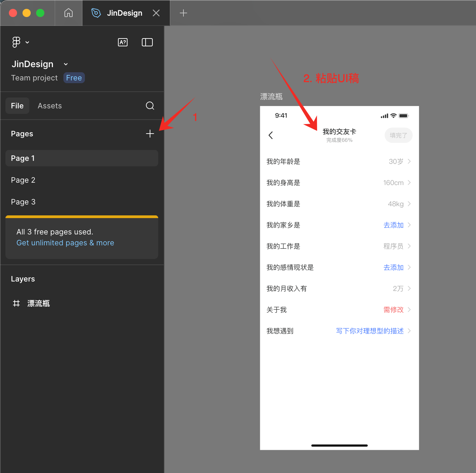
Task: Toggle the sidebar panel layout icon
Action: click(x=147, y=42)
